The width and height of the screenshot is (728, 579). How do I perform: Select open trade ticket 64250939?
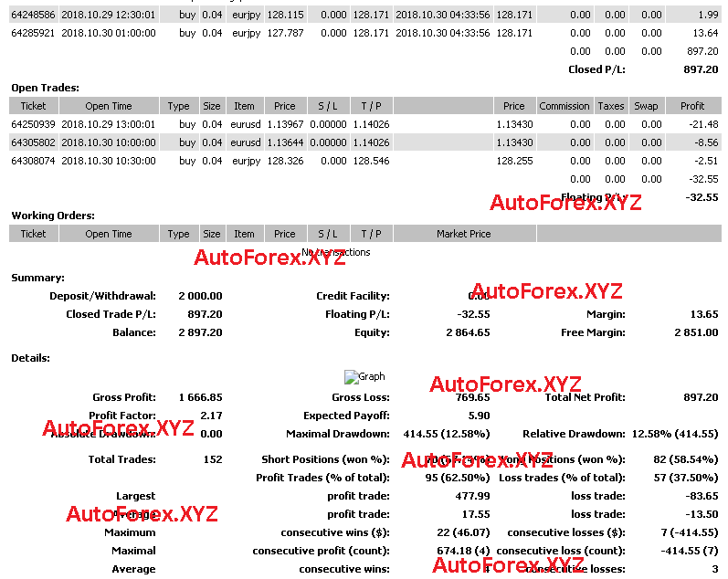tap(33, 124)
